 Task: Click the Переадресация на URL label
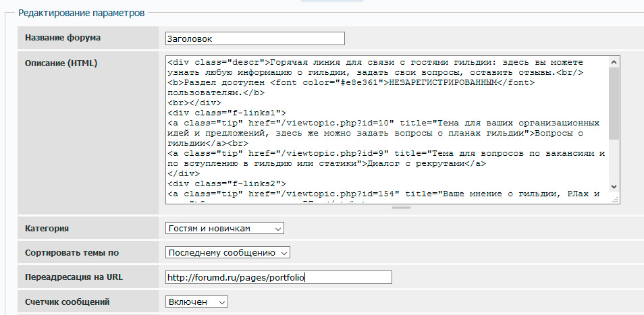pos(74,277)
